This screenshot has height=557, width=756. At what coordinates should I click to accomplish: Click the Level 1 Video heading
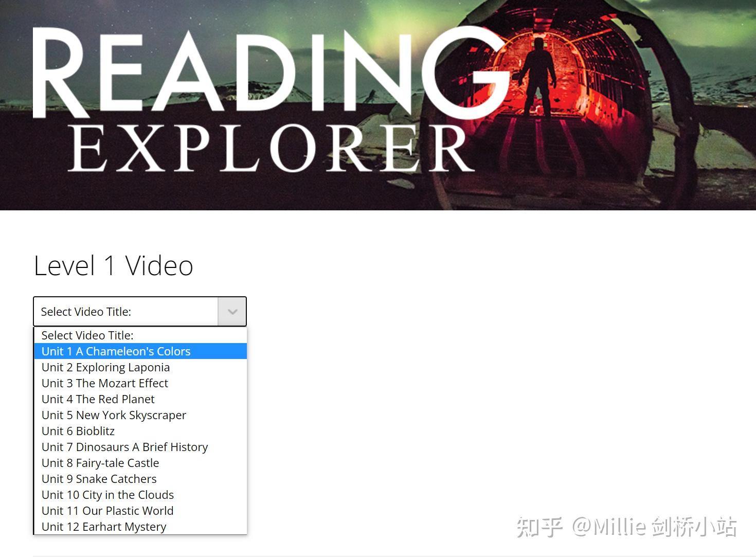pos(113,265)
